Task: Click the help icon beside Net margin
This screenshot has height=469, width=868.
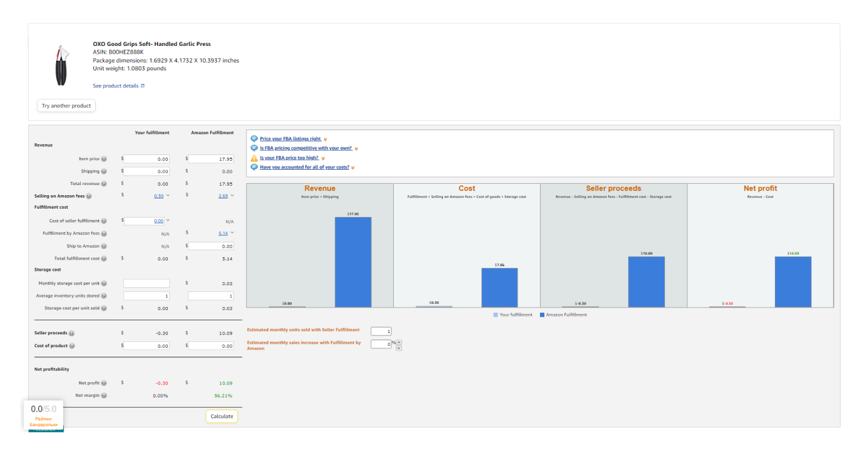Action: 104,396
